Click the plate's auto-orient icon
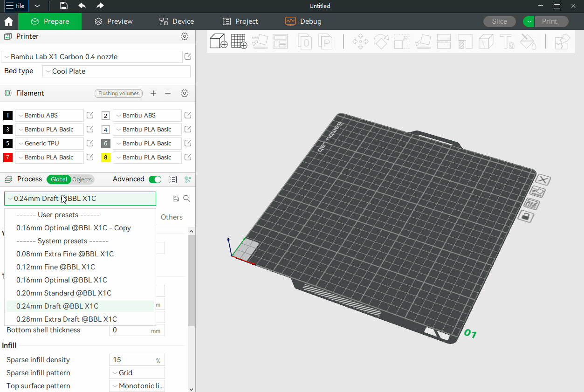Image resolution: width=584 pixels, height=392 pixels. tap(538, 192)
